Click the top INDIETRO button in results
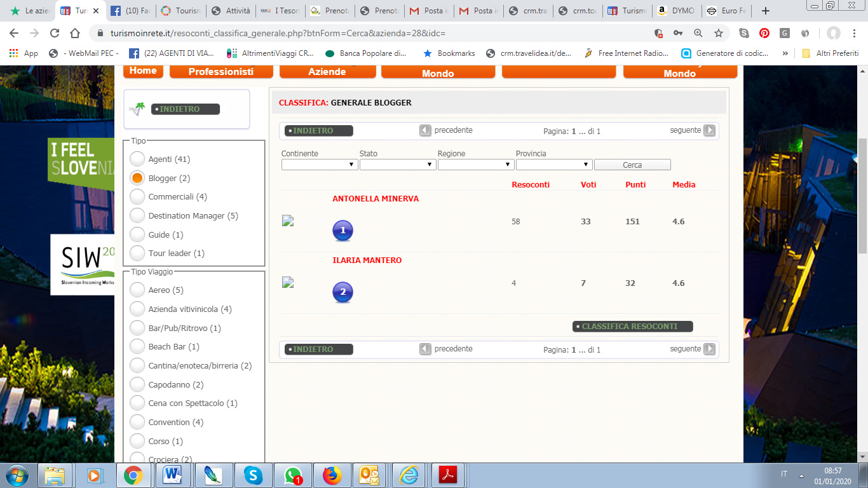 click(x=319, y=131)
